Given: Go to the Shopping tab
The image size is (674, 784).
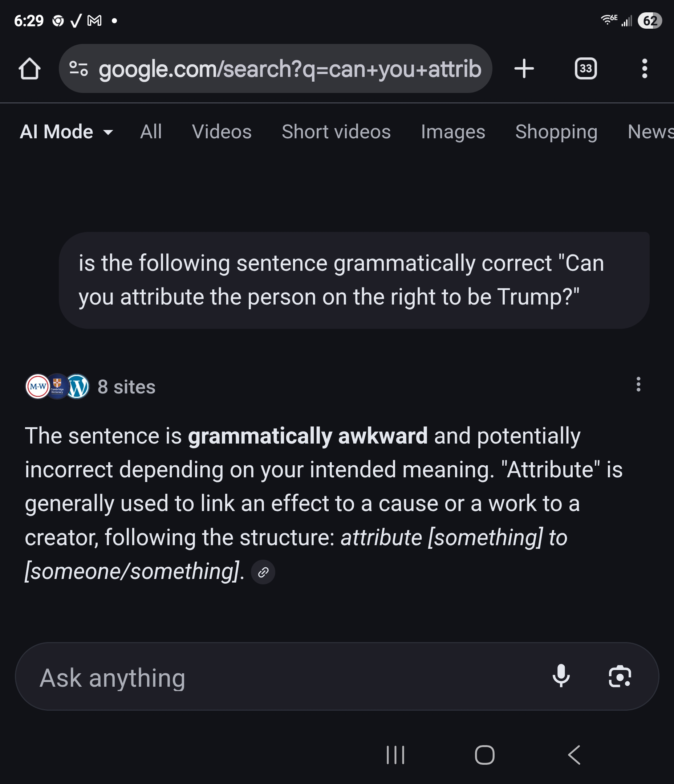Looking at the screenshot, I should pos(556,132).
